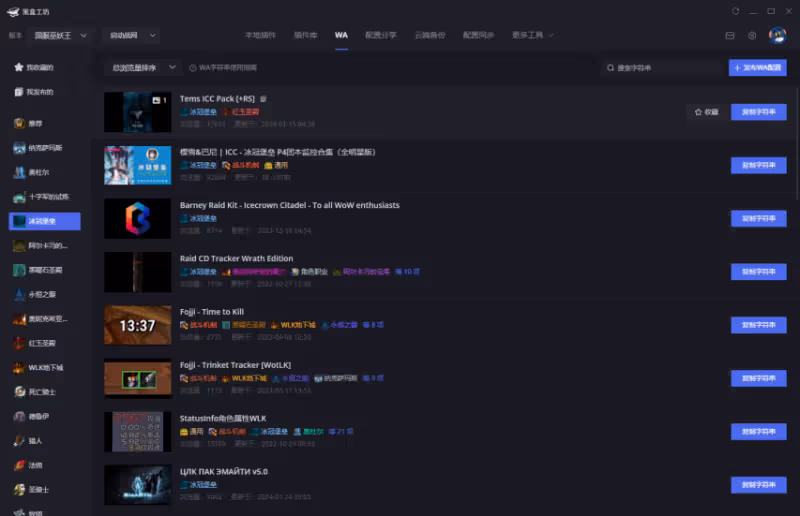
Task: Copy string for Fojji - Time to Kill
Action: 759,325
